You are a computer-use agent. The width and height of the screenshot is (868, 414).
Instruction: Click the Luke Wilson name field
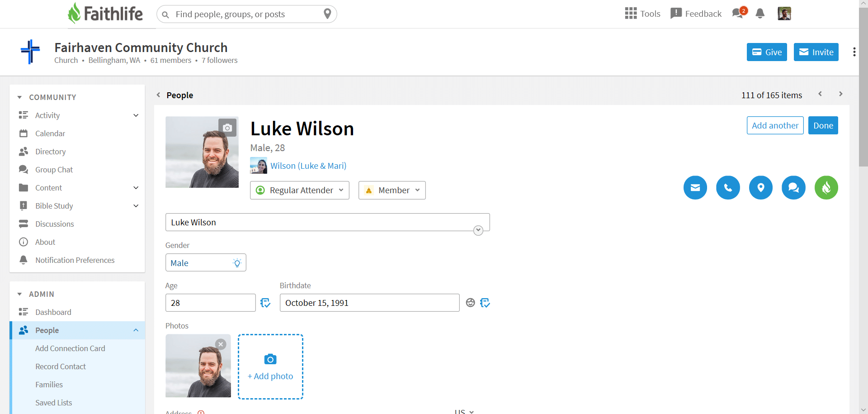327,222
